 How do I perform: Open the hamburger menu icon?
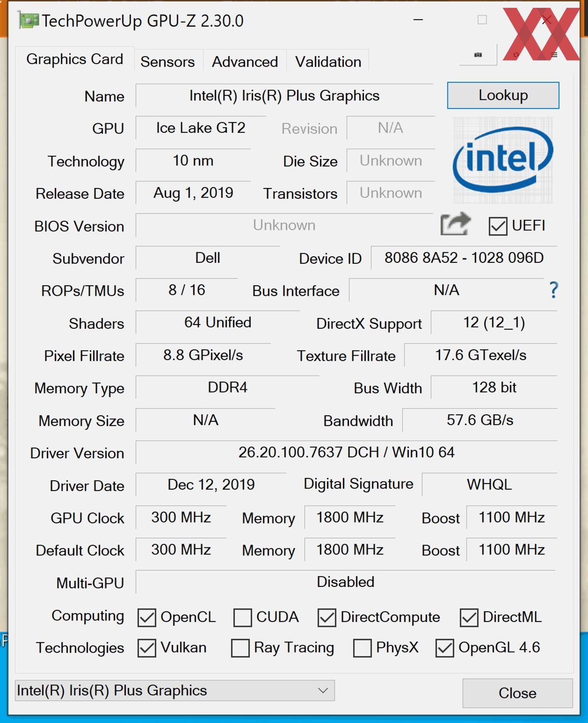[554, 55]
